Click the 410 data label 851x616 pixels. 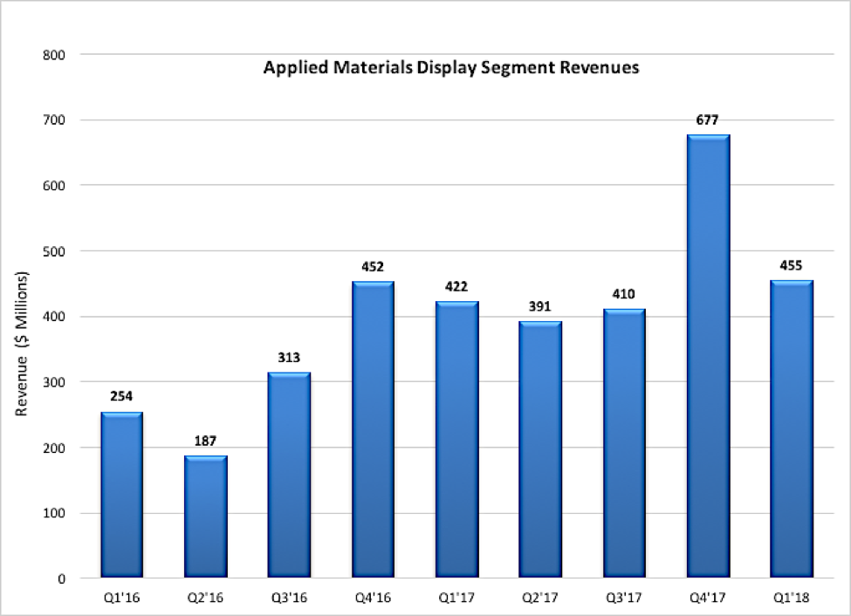pos(623,294)
